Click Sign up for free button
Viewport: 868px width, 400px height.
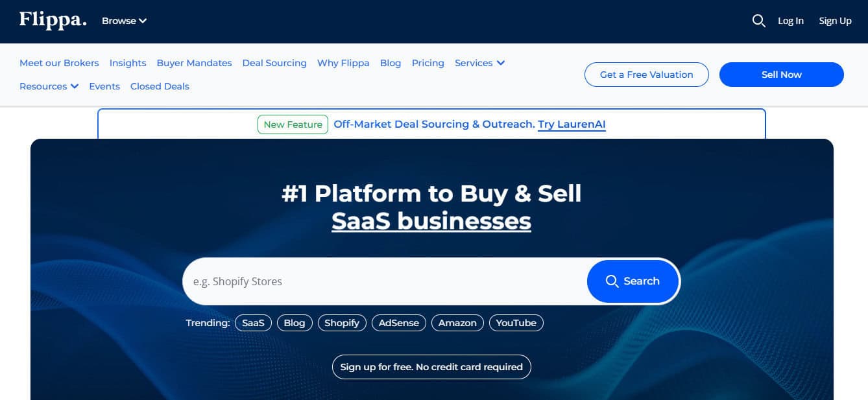click(x=431, y=367)
